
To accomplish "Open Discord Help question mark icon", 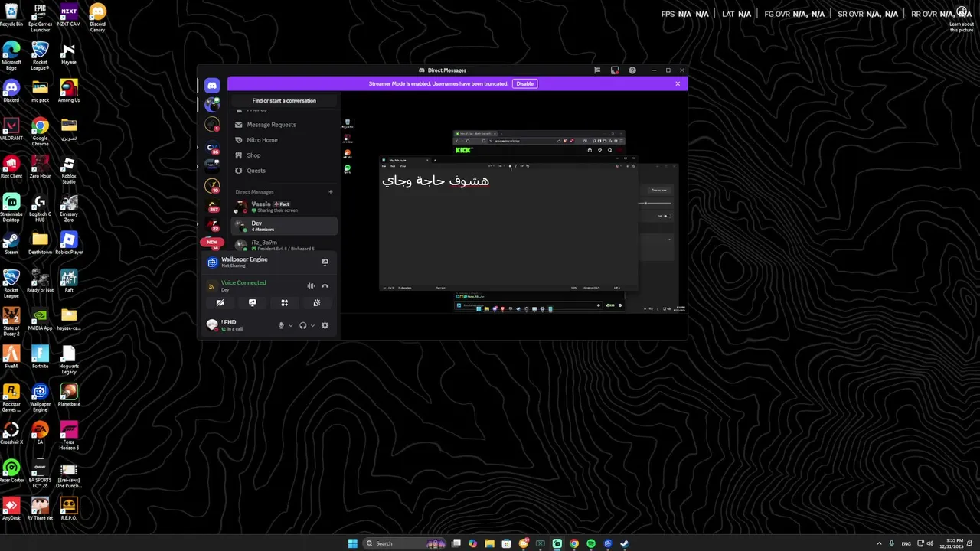I will tap(632, 70).
